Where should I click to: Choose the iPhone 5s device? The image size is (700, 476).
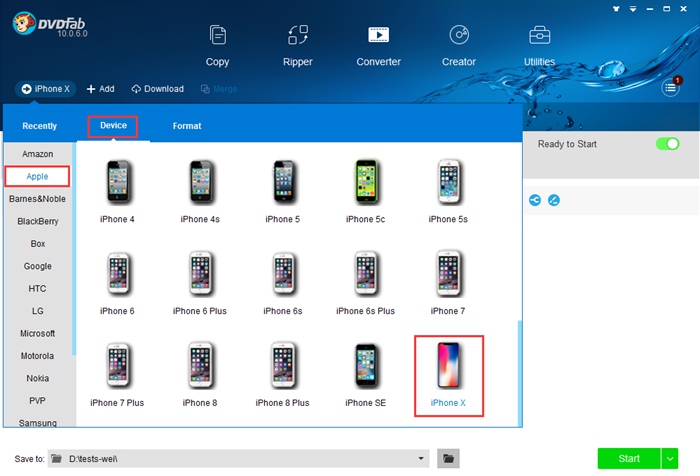coord(448,191)
